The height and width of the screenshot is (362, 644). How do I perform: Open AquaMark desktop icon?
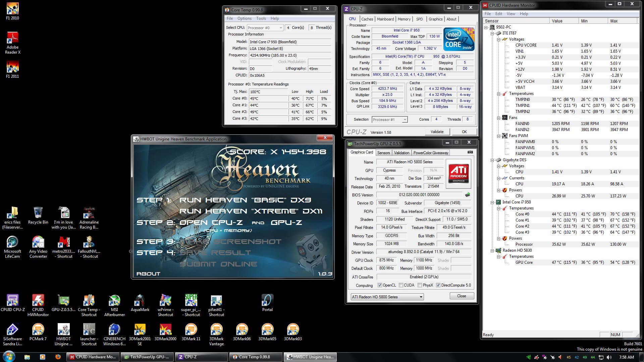[140, 303]
